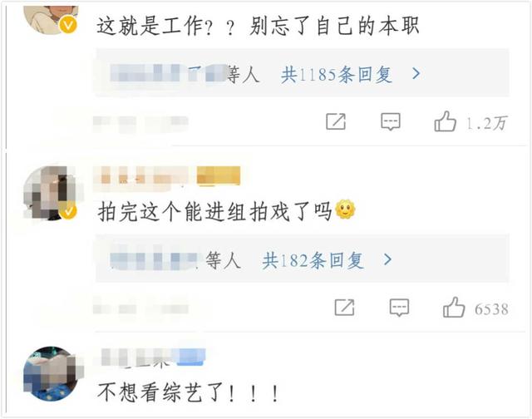Expand 共182条回复 replies
This screenshot has width=532, height=419.
tap(313, 260)
